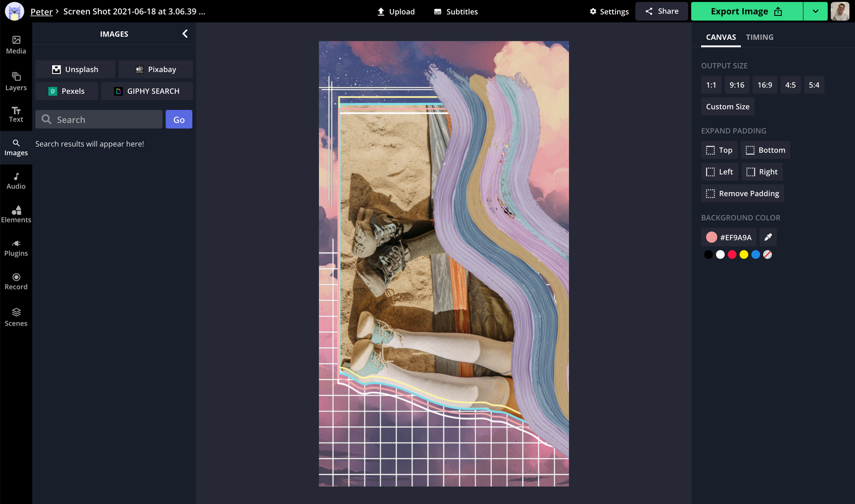The width and height of the screenshot is (855, 504).
Task: Switch to the Timing tab
Action: (759, 37)
